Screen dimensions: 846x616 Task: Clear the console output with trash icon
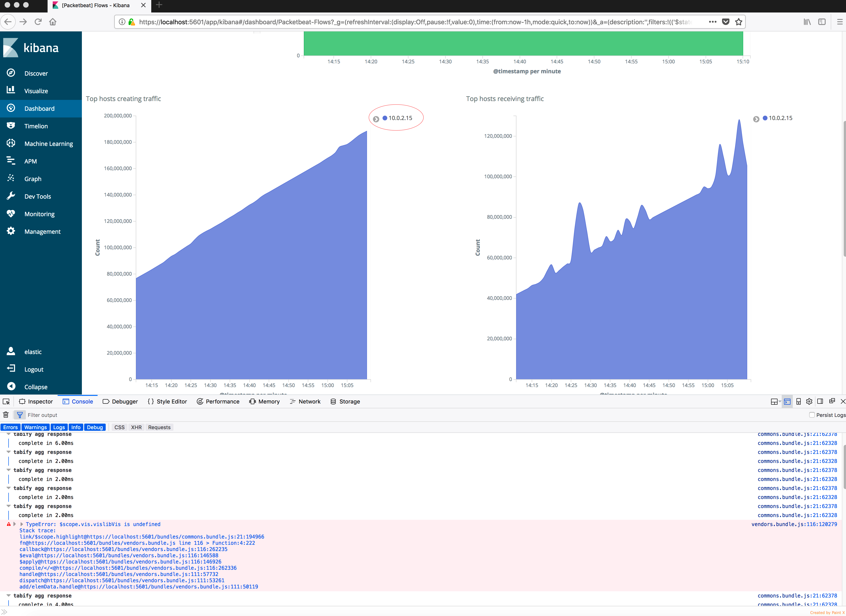click(6, 415)
